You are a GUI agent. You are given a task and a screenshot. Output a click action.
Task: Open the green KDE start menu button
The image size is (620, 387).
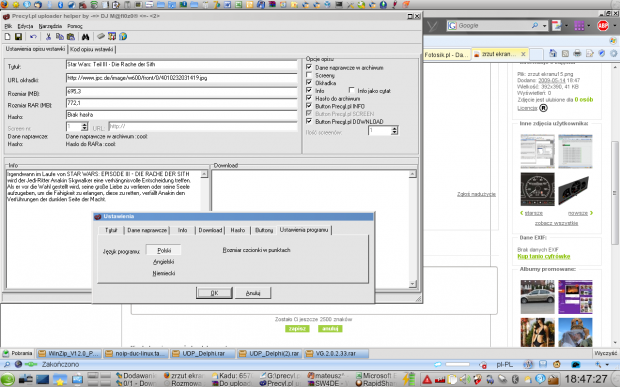click(x=8, y=379)
